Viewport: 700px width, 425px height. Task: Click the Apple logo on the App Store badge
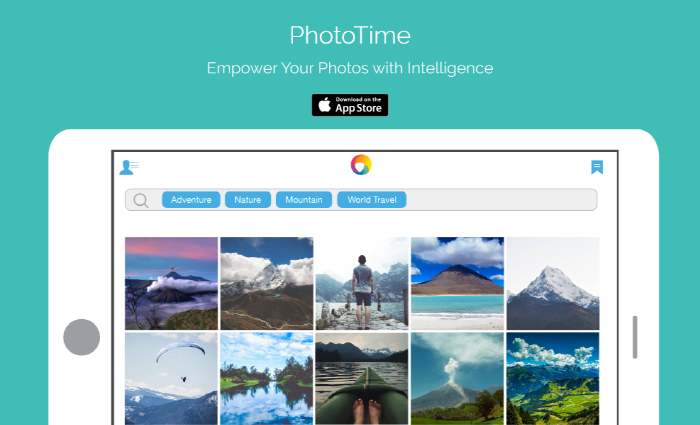(x=325, y=105)
